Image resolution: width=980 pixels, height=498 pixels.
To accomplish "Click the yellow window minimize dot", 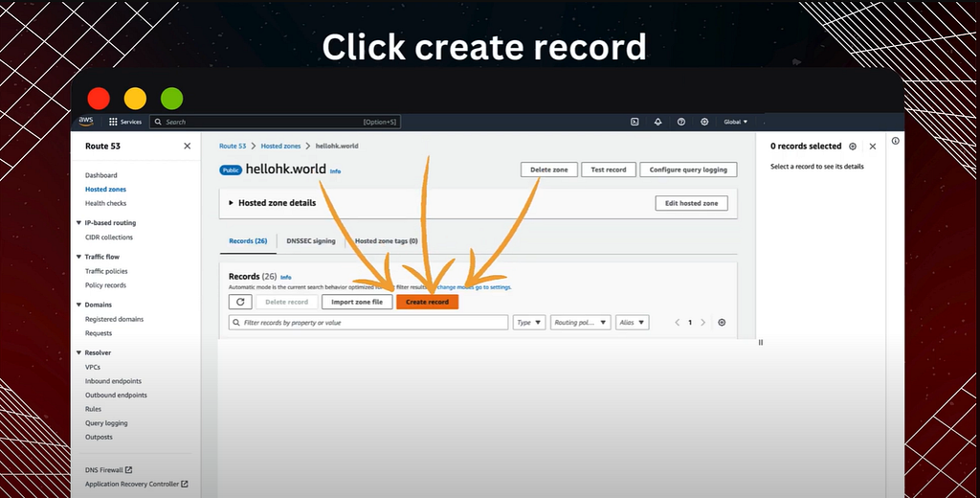I will [135, 99].
